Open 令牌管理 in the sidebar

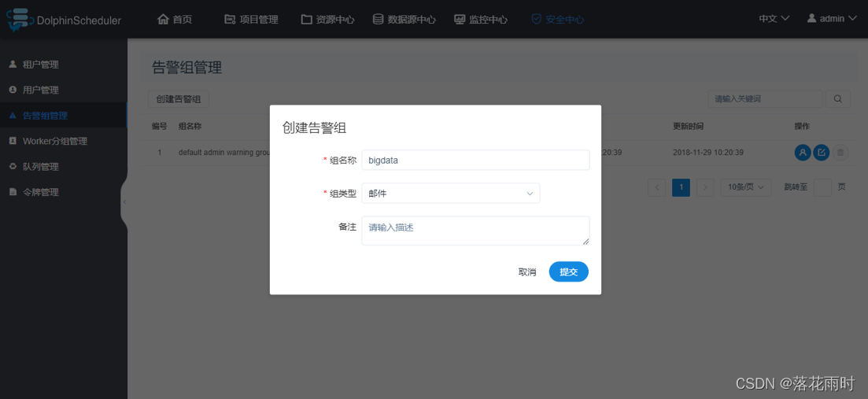(x=64, y=192)
